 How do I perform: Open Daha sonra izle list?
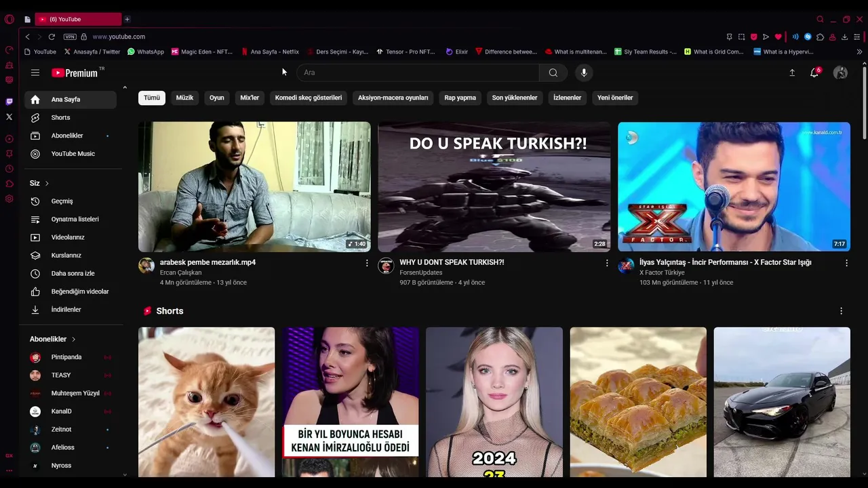point(71,273)
